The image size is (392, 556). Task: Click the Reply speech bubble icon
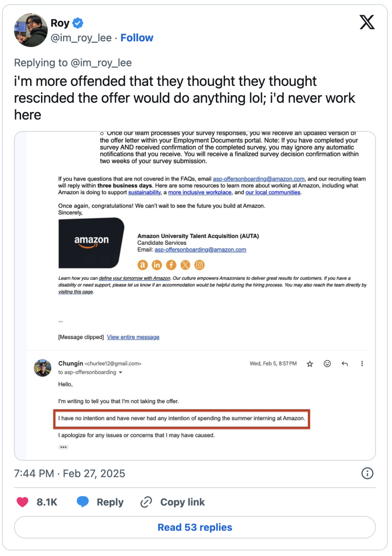[83, 502]
